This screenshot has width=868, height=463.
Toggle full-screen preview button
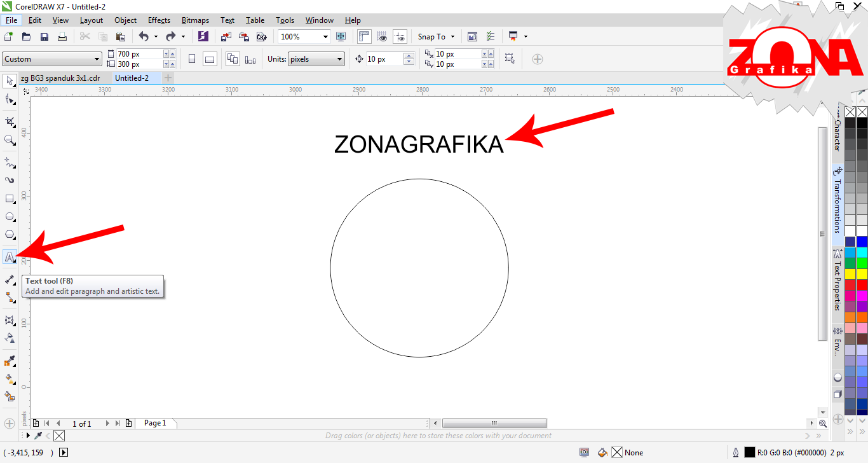pos(341,37)
